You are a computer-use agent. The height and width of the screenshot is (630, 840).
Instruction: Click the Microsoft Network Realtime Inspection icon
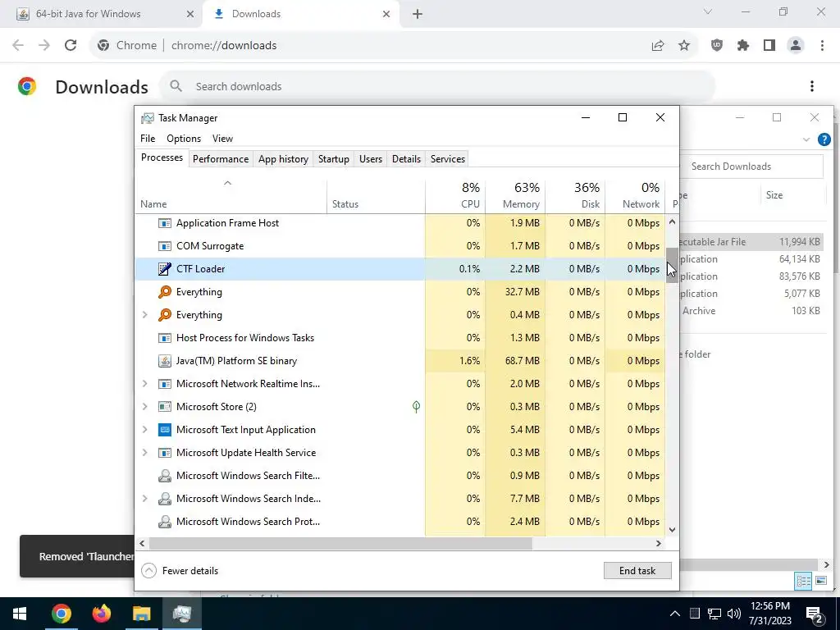tap(164, 384)
